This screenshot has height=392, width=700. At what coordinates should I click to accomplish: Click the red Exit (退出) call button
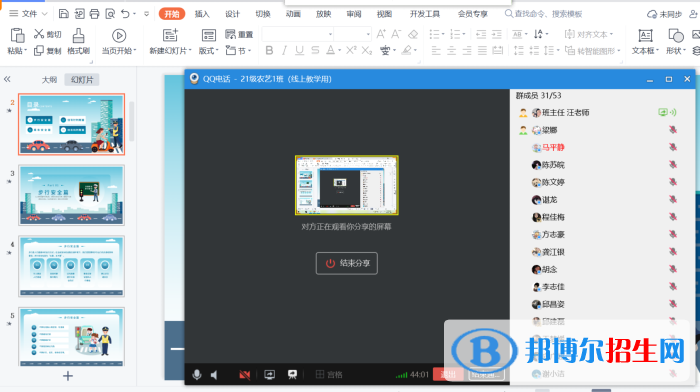tap(448, 375)
